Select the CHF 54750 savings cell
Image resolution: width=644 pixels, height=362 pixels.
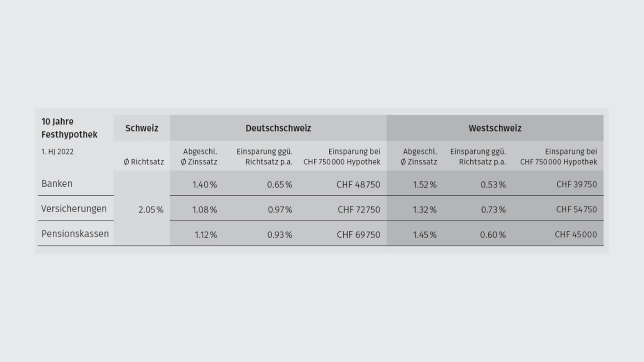point(577,209)
